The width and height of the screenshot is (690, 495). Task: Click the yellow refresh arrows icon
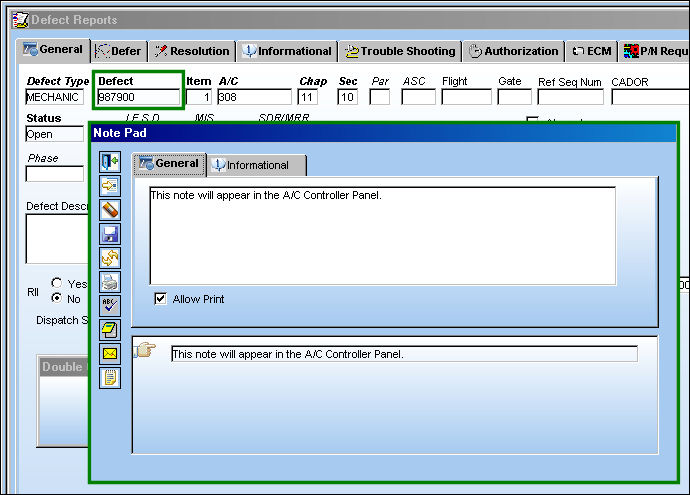(110, 258)
